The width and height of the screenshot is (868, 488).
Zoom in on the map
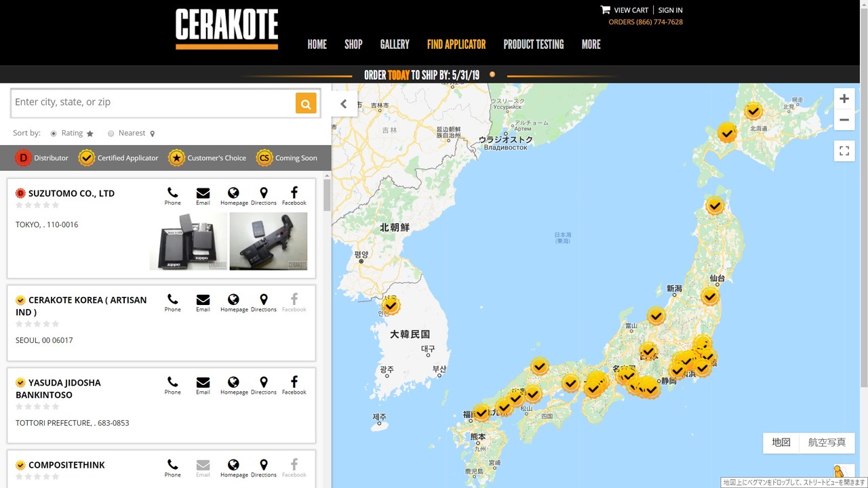pos(844,99)
